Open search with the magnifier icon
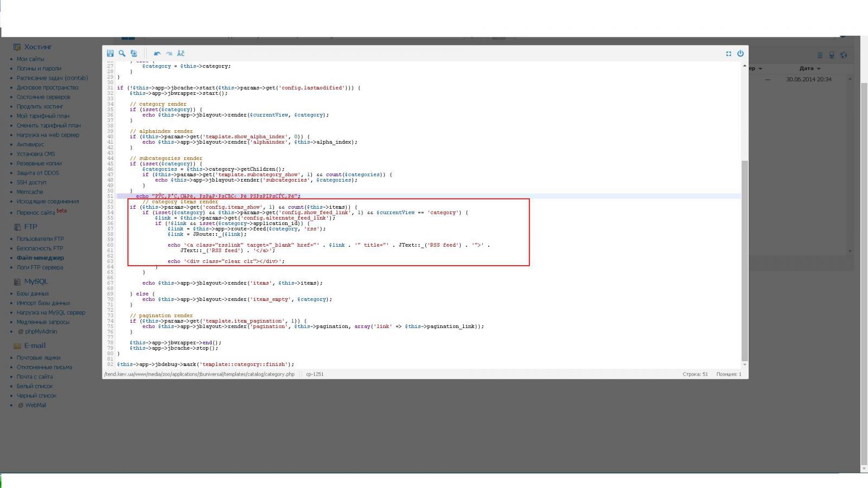Image resolution: width=868 pixels, height=488 pixels. tap(122, 53)
